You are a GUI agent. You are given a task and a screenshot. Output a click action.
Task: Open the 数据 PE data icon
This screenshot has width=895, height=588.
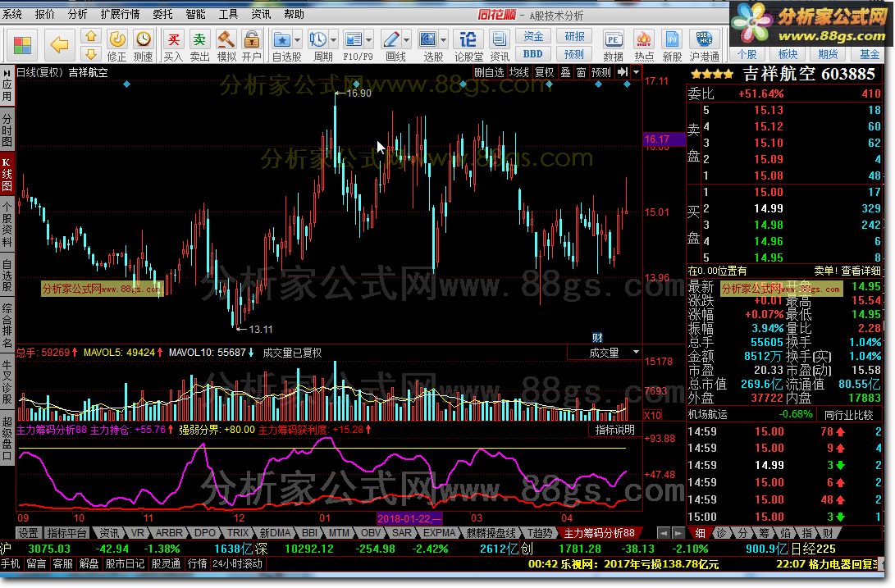[x=613, y=45]
